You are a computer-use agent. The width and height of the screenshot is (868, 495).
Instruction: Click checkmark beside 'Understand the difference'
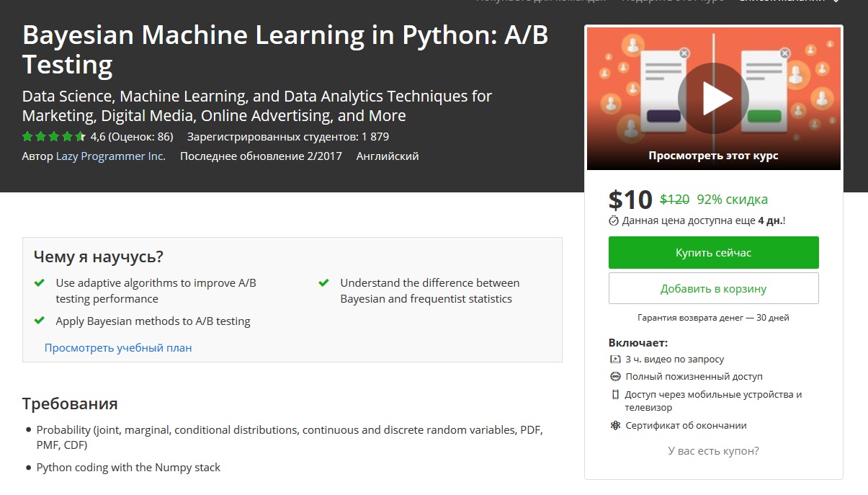pos(324,283)
